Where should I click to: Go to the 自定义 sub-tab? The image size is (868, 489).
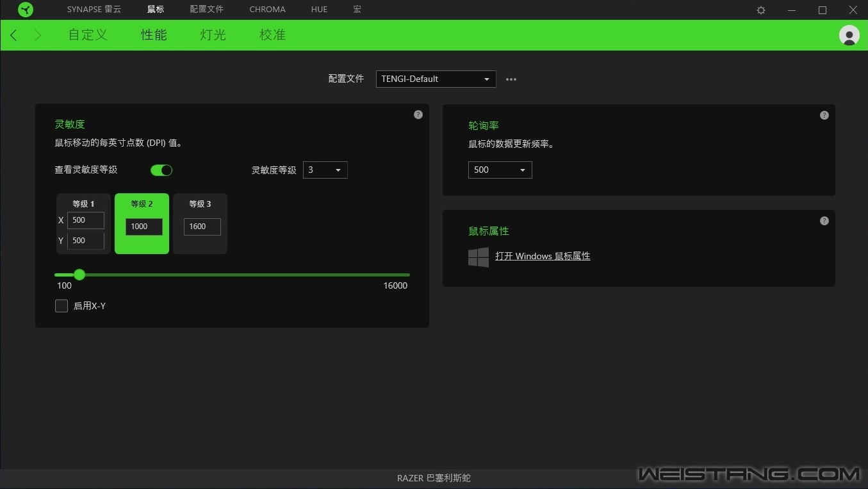coord(88,35)
